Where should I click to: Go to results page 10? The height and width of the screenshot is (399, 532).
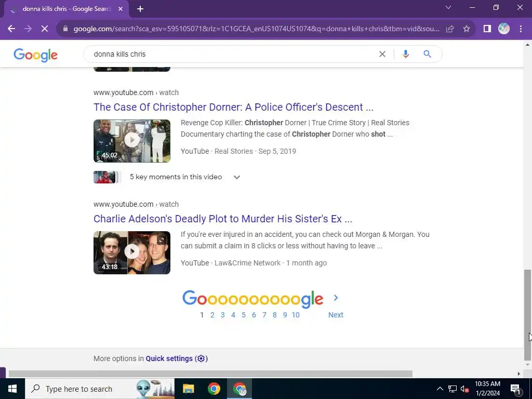coord(296,315)
